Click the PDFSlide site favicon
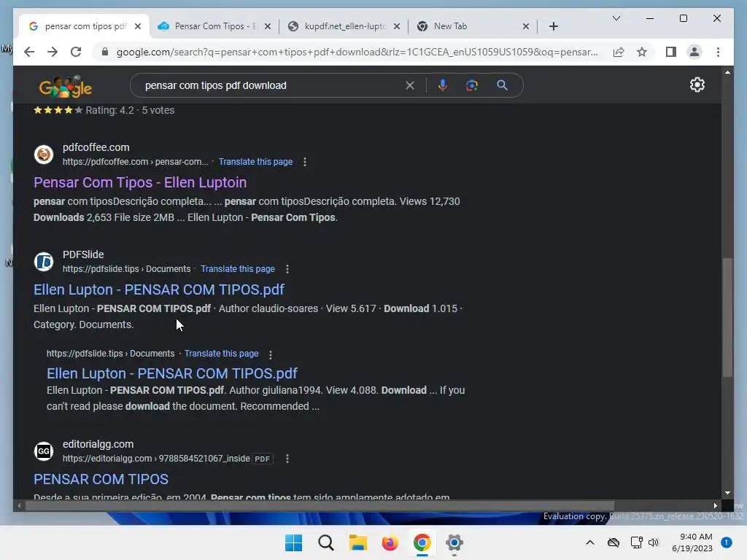This screenshot has width=747, height=560. tap(44, 262)
